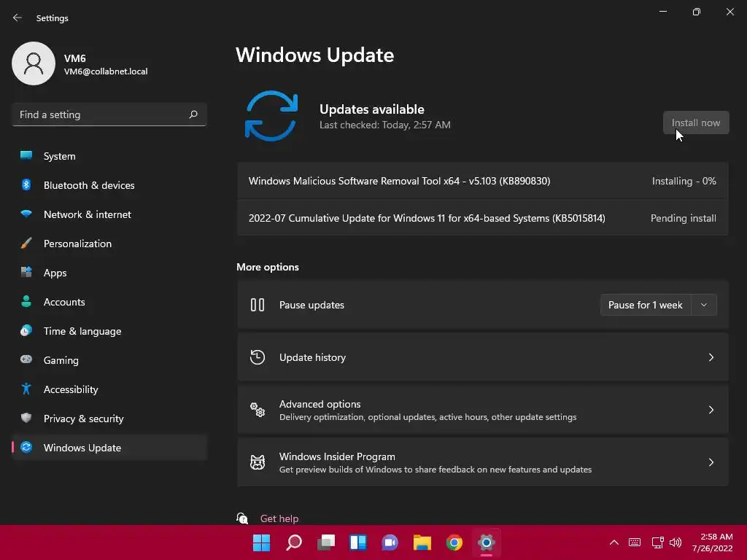Open Windows Insider Program
Screen dimensions: 747x560
coord(482,462)
